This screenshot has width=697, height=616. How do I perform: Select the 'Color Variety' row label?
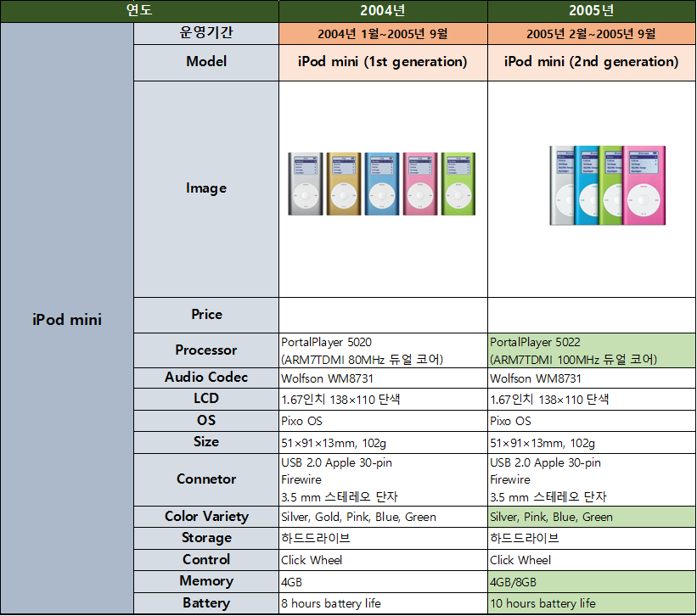pos(206,517)
